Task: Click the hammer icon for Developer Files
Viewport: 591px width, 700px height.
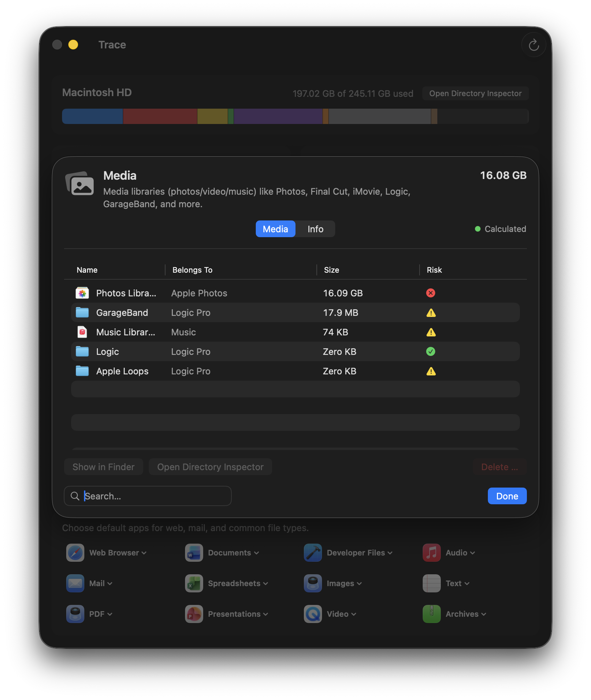Action: pos(313,553)
